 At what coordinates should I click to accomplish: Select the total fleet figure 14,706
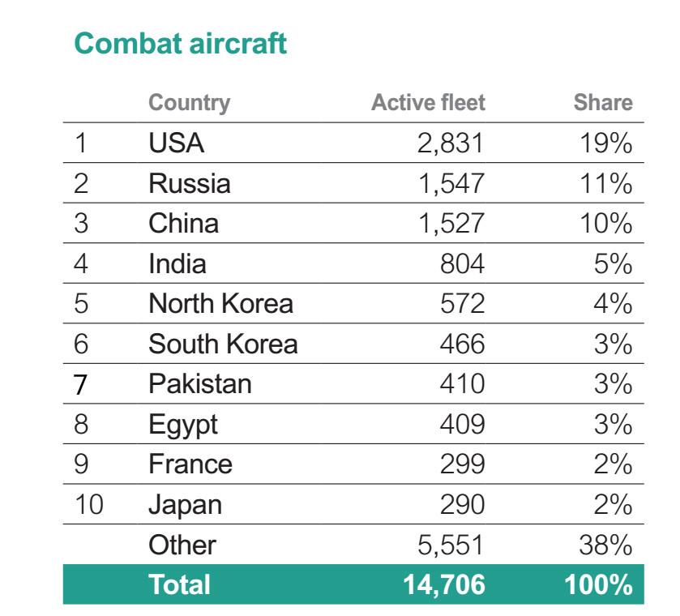click(443, 584)
